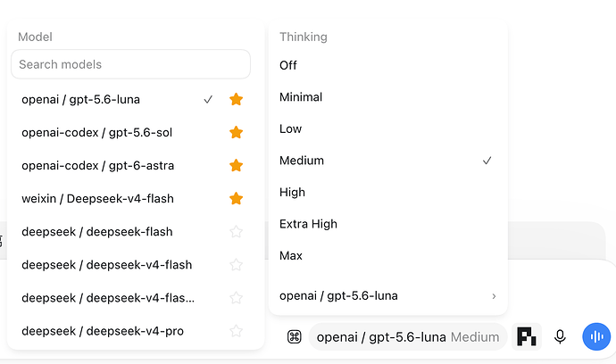
Task: Star the deepseek / deepseek-v4-pro model
Action: [236, 331]
